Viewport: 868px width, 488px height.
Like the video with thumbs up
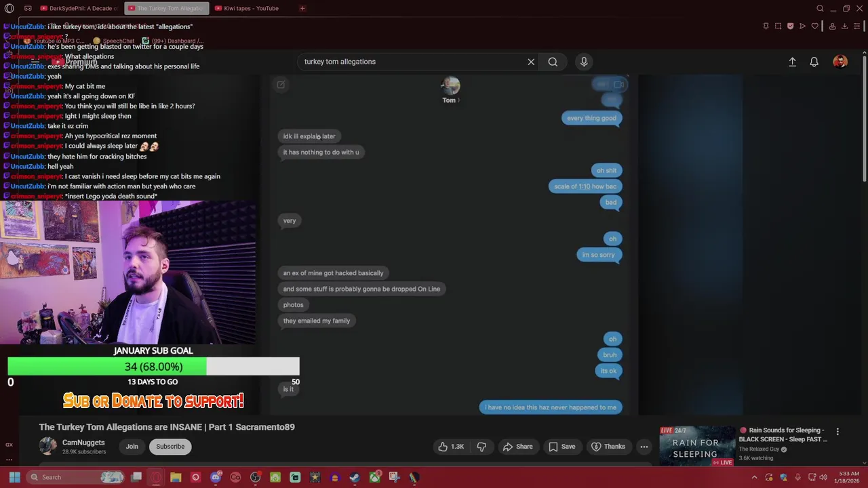pos(452,447)
